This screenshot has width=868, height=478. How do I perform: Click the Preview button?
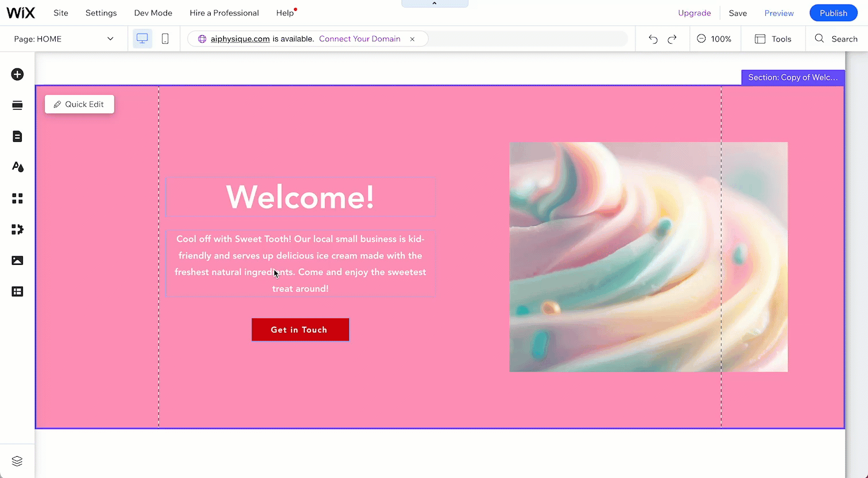tap(779, 13)
